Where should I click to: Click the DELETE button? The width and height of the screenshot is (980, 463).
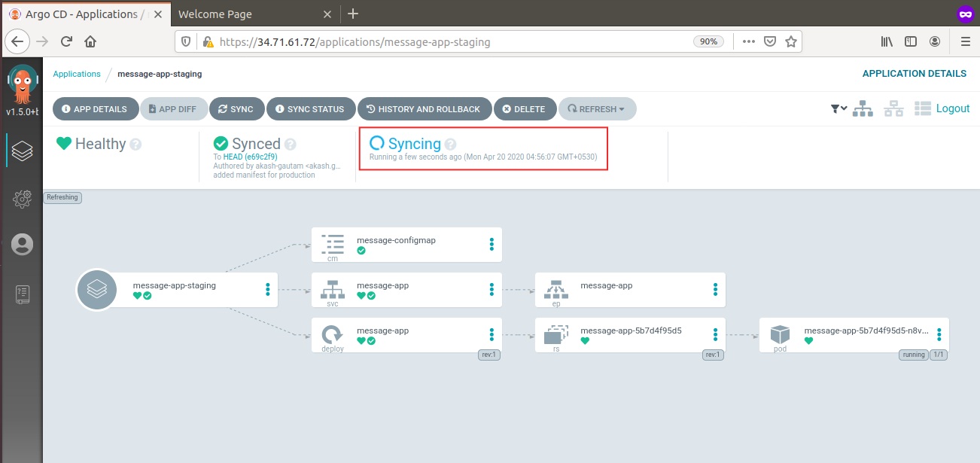524,109
